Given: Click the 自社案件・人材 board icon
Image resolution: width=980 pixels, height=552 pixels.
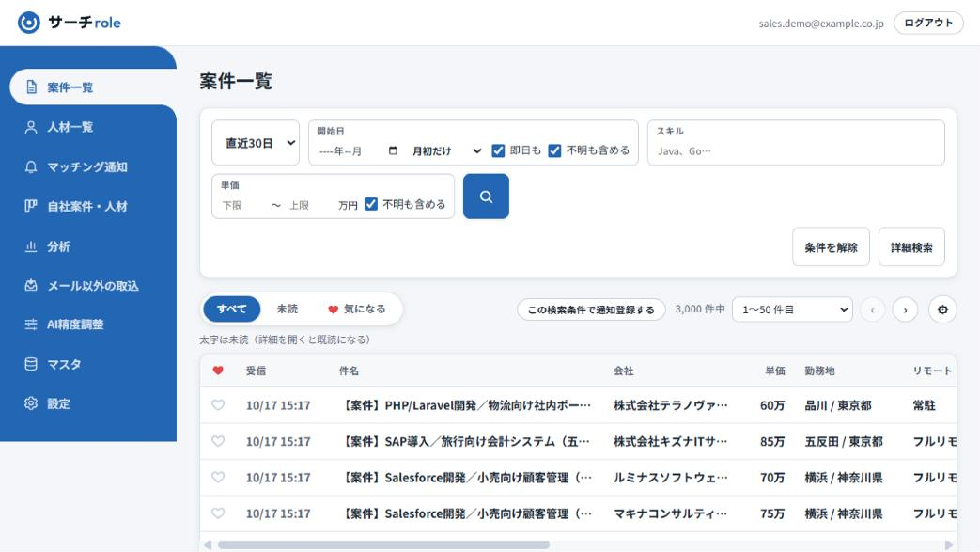Looking at the screenshot, I should [31, 206].
